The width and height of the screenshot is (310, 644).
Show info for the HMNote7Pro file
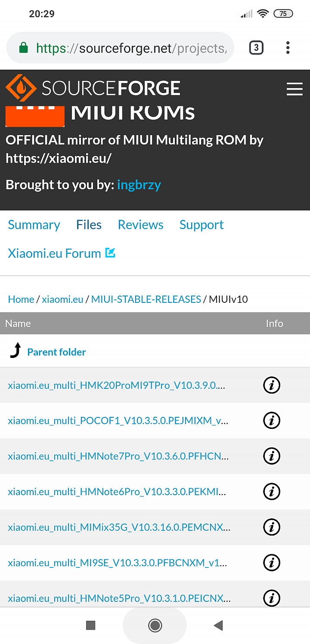(272, 456)
